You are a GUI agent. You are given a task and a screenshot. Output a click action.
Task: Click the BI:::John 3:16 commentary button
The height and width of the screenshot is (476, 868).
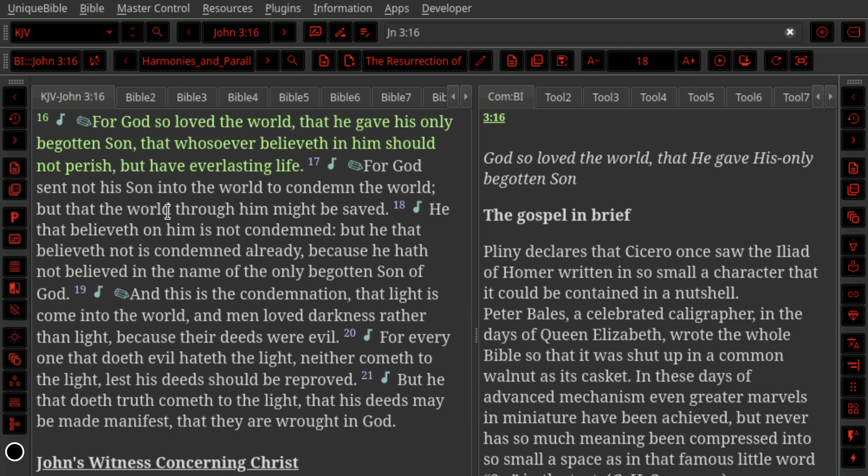point(46,61)
